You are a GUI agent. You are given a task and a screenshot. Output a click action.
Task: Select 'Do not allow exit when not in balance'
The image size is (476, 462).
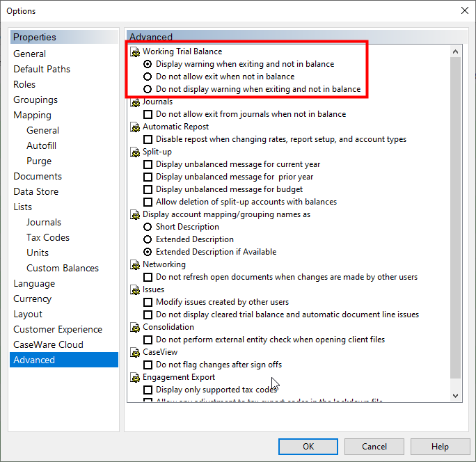(148, 77)
